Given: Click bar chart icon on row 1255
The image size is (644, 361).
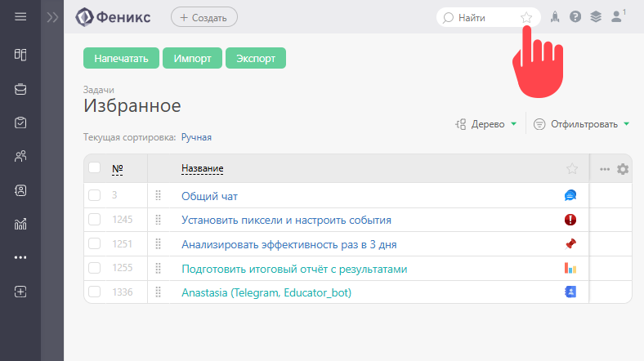Looking at the screenshot, I should click(x=570, y=268).
